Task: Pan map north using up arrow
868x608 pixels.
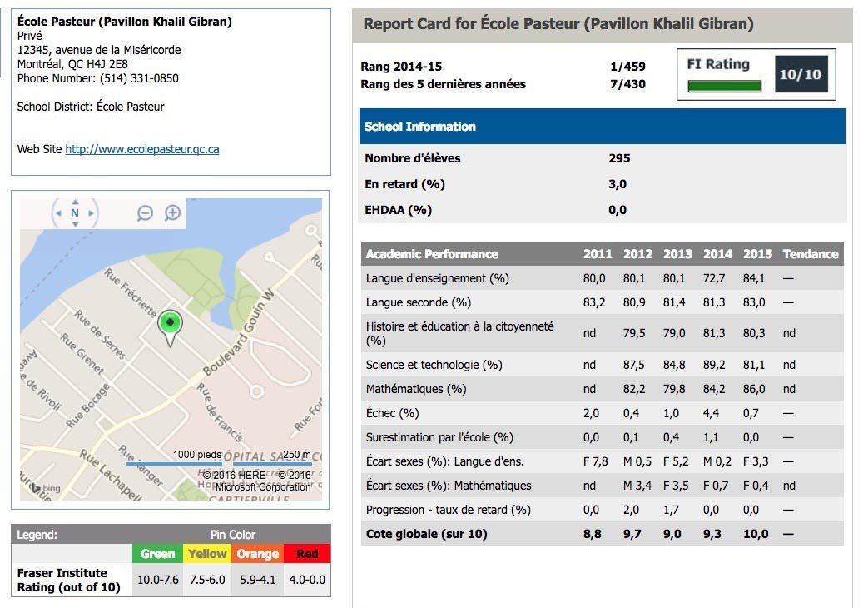Action: [x=75, y=202]
